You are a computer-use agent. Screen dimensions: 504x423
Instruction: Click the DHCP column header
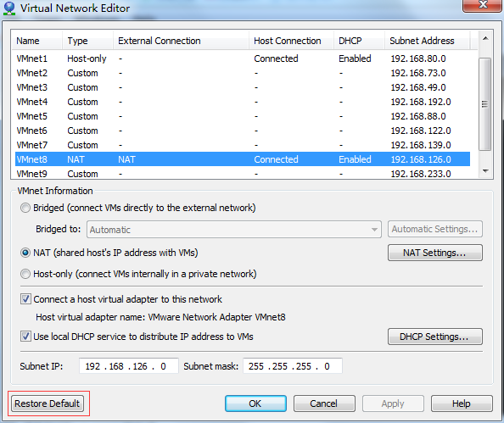pyautogui.click(x=359, y=41)
